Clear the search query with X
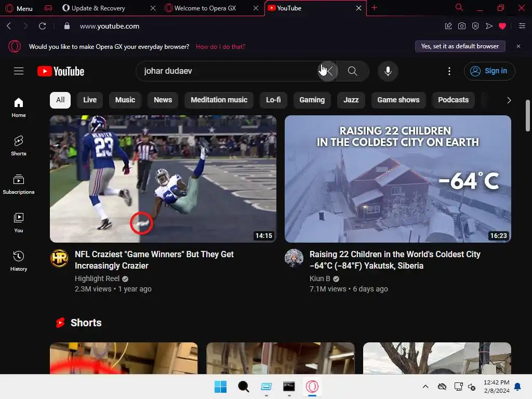This screenshot has width=532, height=399. point(327,71)
